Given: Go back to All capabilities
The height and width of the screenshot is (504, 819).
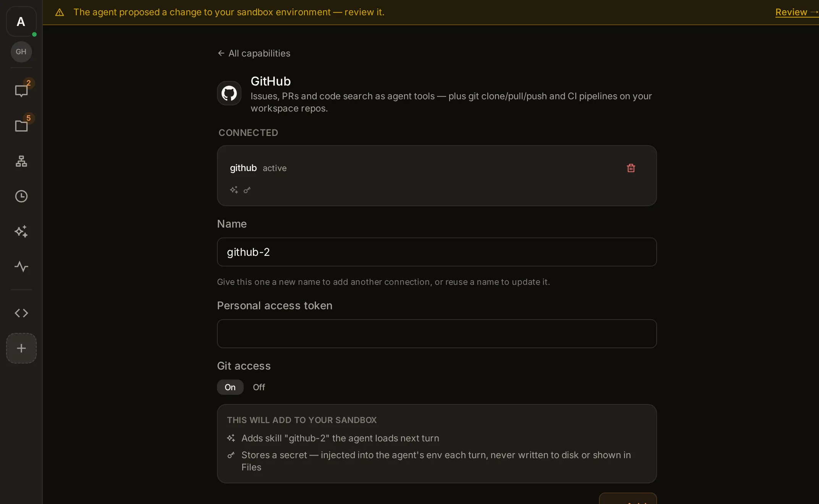Looking at the screenshot, I should [x=254, y=53].
